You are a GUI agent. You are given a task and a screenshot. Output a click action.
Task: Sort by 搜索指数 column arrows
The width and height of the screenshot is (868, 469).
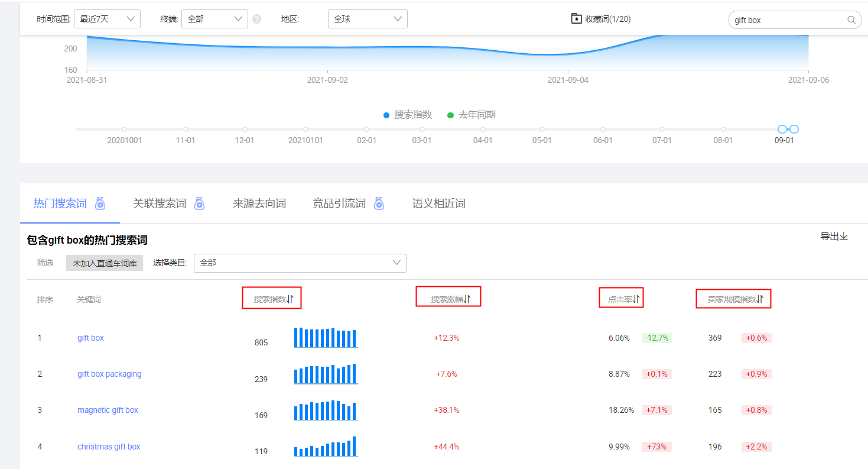[x=290, y=299]
